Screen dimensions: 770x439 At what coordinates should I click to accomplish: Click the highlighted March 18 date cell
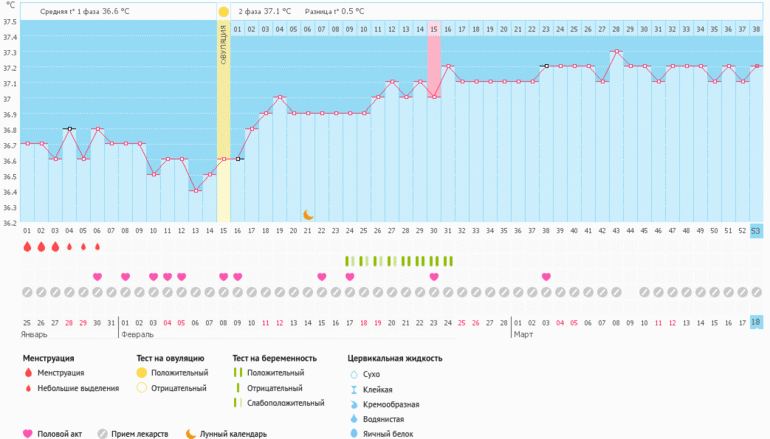pos(756,322)
